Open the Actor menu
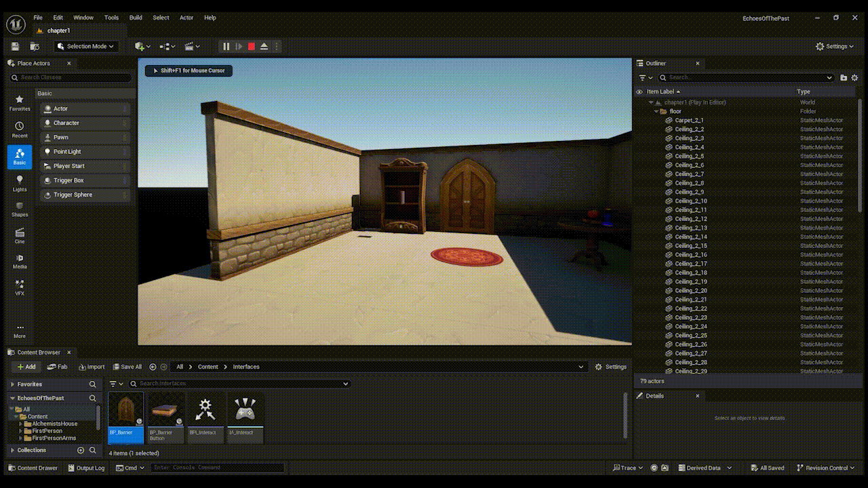The image size is (868, 488). pyautogui.click(x=186, y=18)
